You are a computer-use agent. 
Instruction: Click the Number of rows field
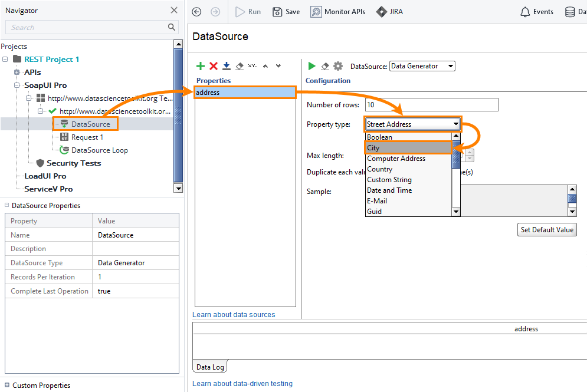[432, 105]
